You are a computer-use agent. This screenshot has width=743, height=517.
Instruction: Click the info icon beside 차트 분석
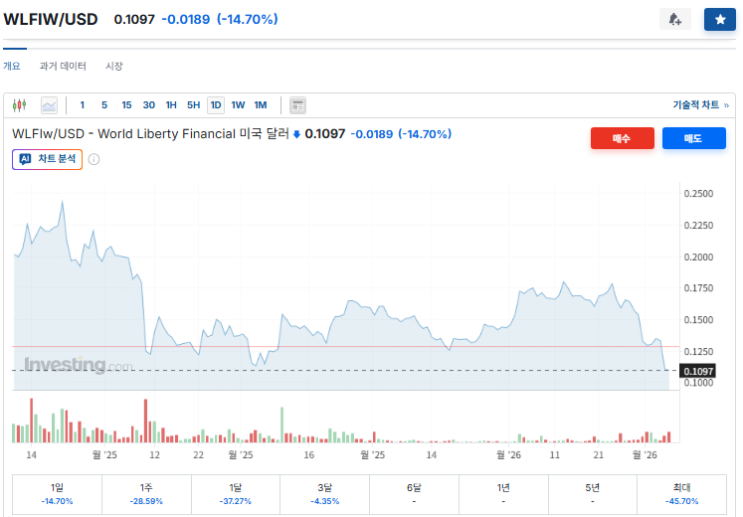(94, 159)
